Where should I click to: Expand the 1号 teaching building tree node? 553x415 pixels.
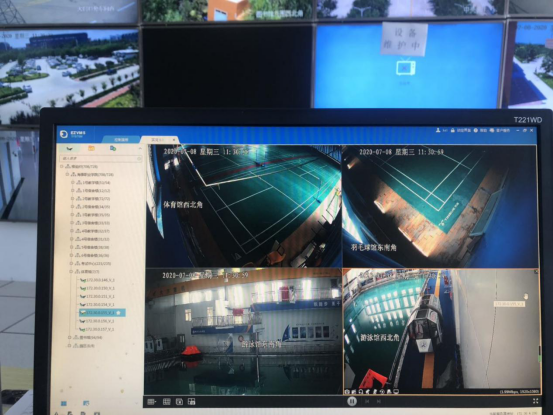[x=73, y=183]
